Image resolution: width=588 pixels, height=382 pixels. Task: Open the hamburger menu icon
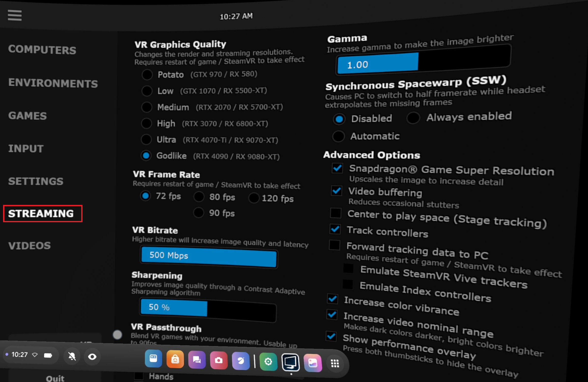point(15,15)
